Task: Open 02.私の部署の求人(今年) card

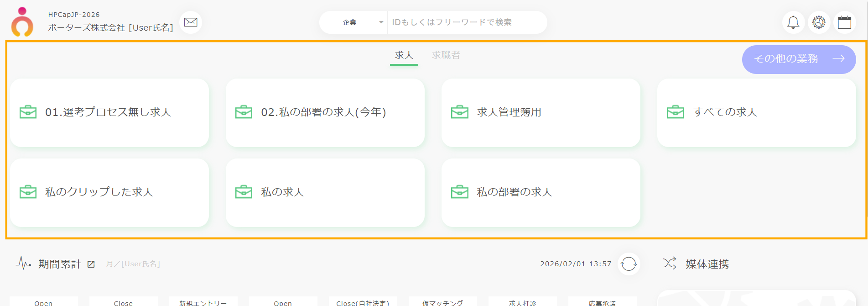Action: point(325,112)
